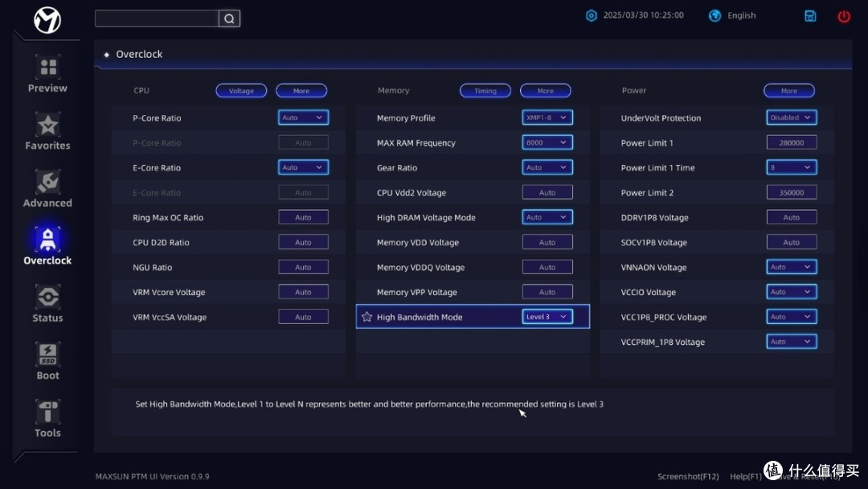This screenshot has height=489, width=868.
Task: Click Power Limit 2 value 350000
Action: pos(792,192)
